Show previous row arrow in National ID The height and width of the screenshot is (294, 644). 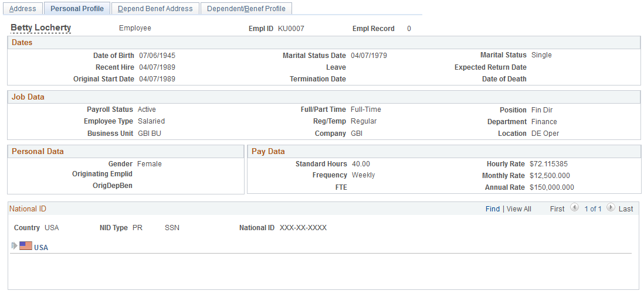tap(575, 208)
